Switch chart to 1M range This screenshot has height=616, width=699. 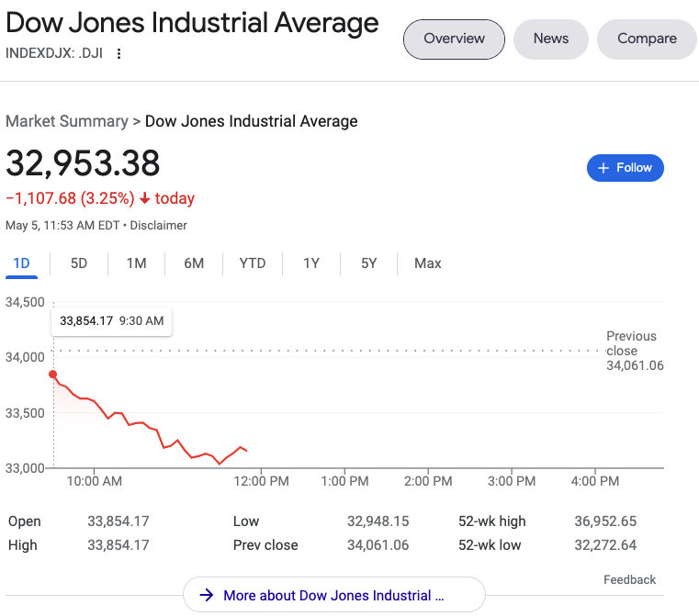point(136,263)
